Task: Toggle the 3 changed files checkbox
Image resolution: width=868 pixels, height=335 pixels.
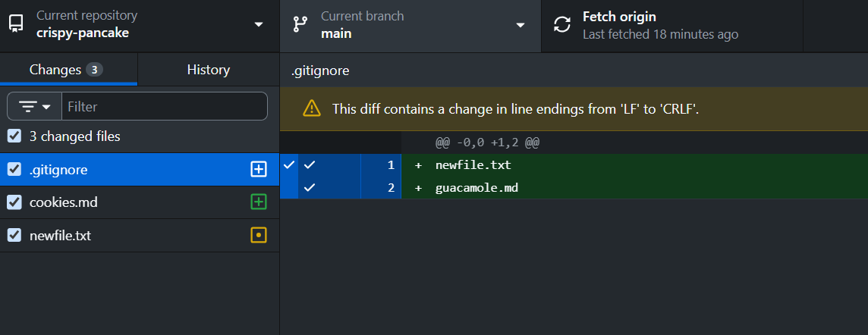Action: [x=14, y=136]
